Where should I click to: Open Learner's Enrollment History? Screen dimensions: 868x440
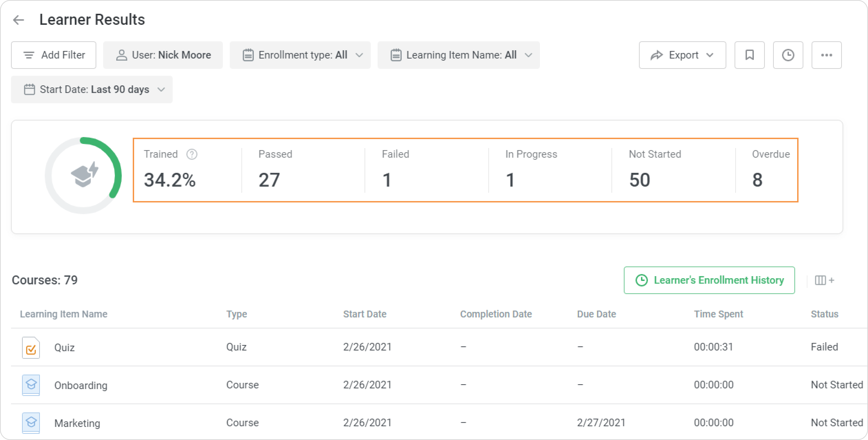tap(709, 280)
